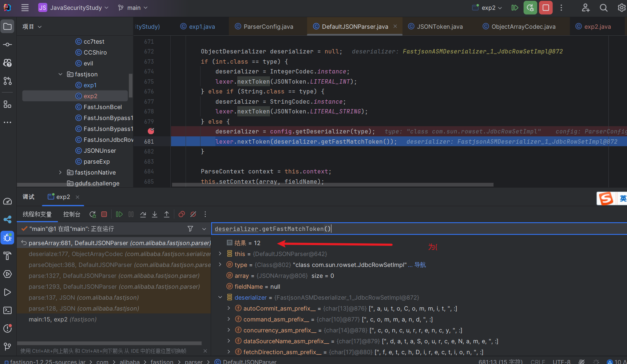Switch to ObjectArrayCodec.java tab

click(519, 27)
